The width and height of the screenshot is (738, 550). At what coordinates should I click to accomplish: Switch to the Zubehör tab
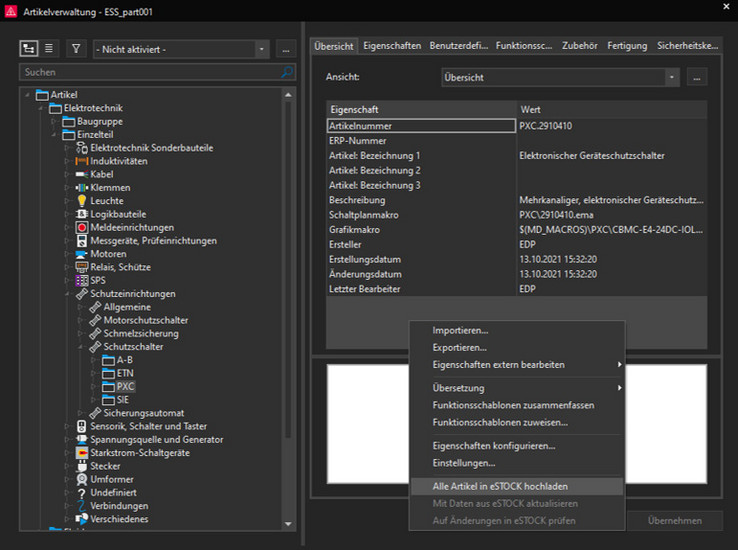point(579,46)
